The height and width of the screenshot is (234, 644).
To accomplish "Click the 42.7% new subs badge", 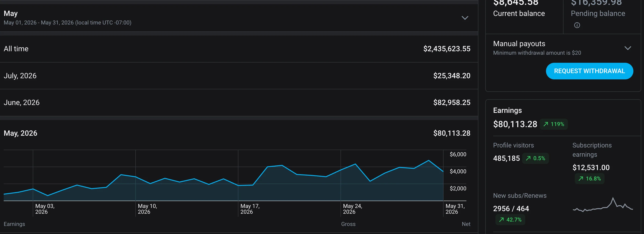I will coord(510,219).
